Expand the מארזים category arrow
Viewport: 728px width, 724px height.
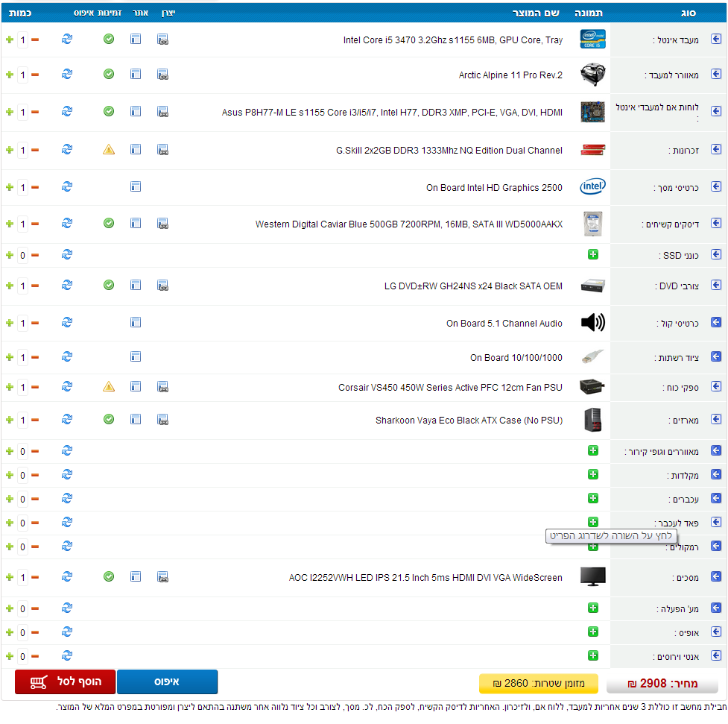716,420
